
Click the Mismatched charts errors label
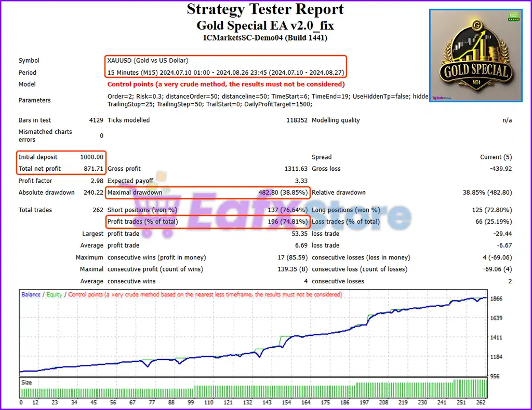click(45, 135)
